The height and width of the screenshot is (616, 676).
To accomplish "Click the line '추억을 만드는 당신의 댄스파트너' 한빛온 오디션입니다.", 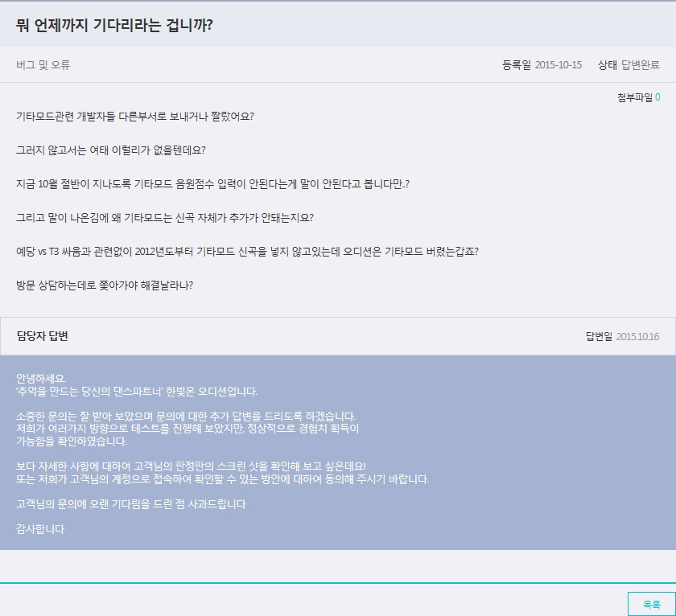I will tap(137, 392).
